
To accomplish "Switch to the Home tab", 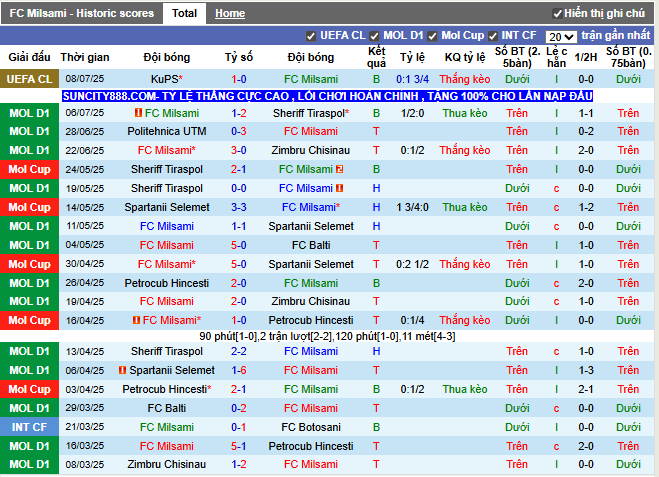I will pos(230,13).
